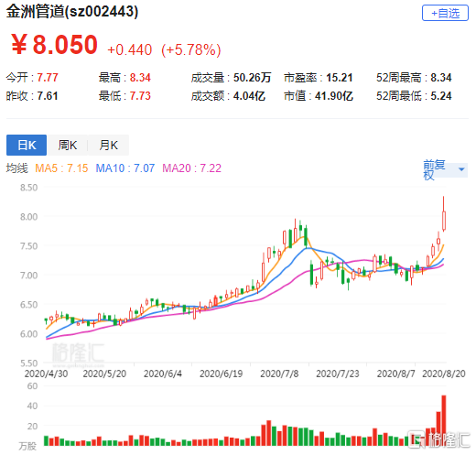Click the tallest red volume bar
The image size is (476, 455).
tap(444, 420)
